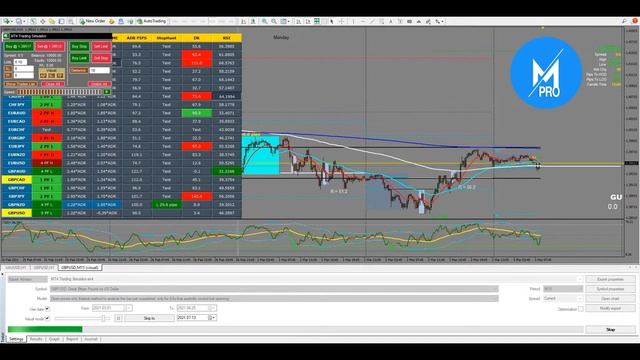Open the New Order dialog

point(93,21)
